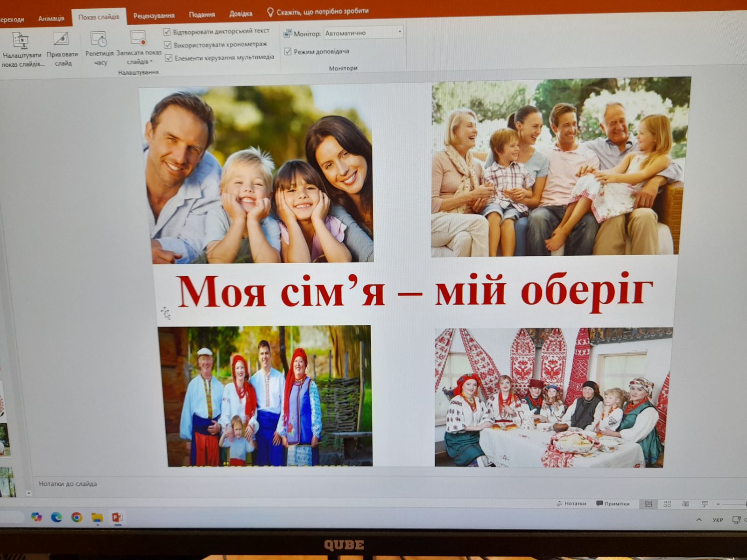
Task: Open File Explorer from the taskbar
Action: [97, 517]
